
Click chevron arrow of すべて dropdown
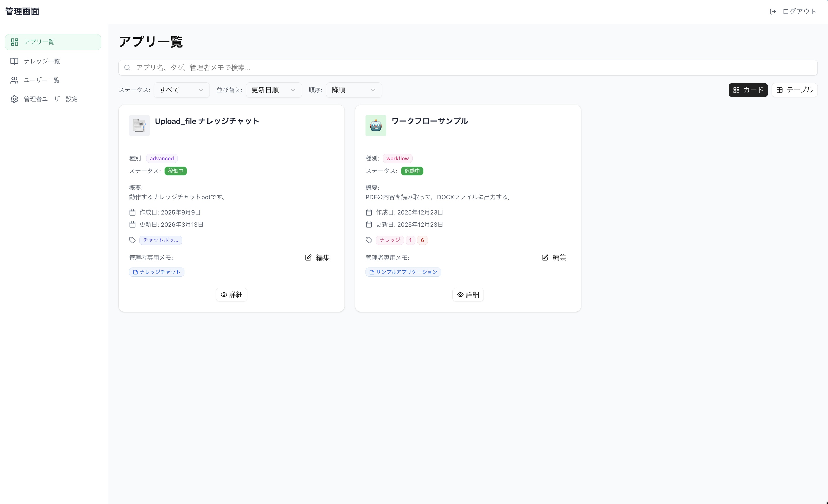click(x=201, y=90)
